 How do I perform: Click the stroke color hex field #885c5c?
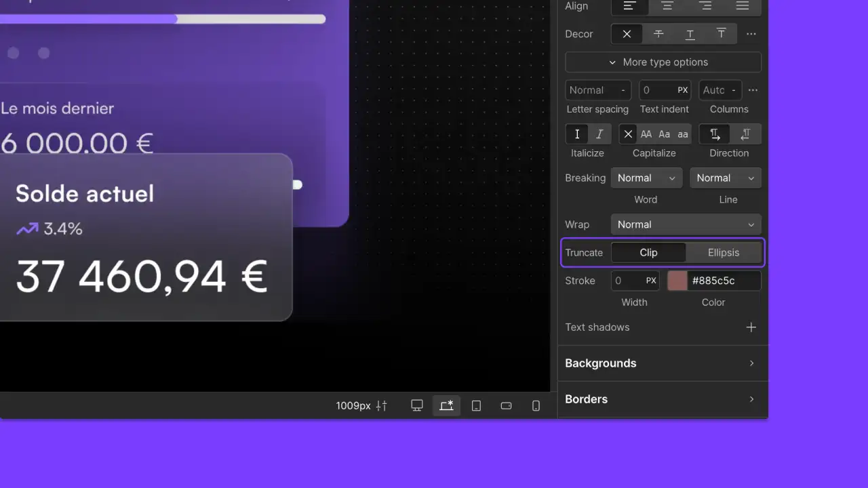[x=724, y=281]
